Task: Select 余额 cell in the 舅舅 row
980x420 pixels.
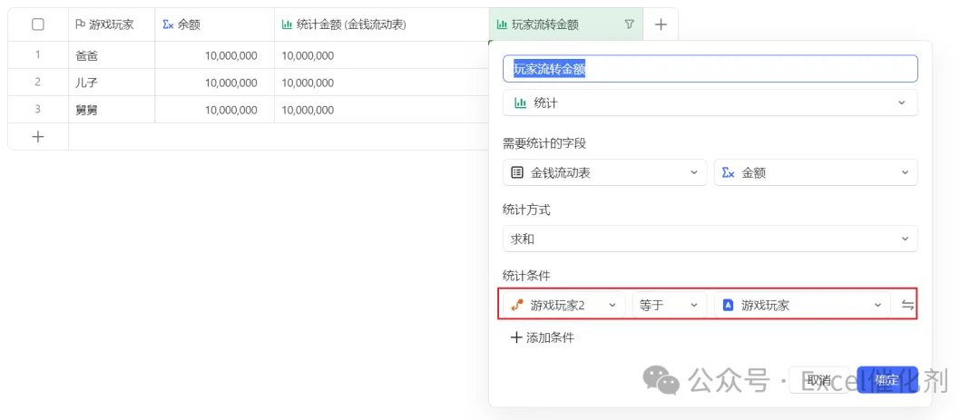Action: click(214, 110)
